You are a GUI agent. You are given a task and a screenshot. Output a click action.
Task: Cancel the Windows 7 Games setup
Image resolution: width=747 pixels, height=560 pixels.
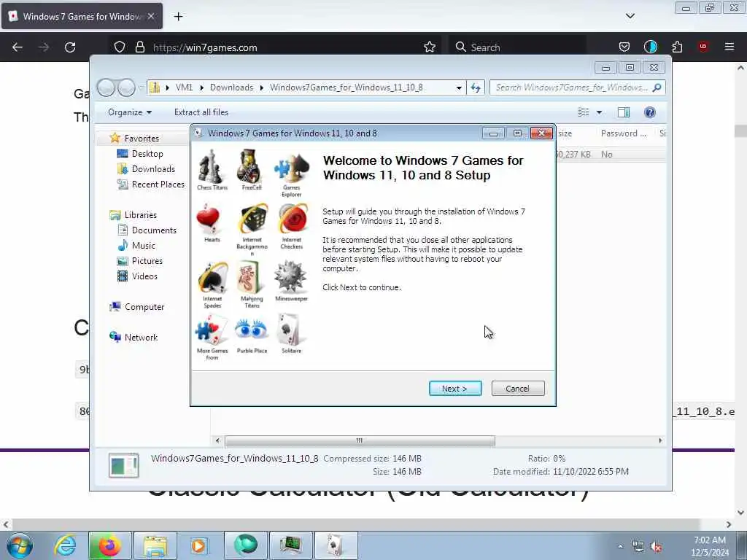point(518,389)
